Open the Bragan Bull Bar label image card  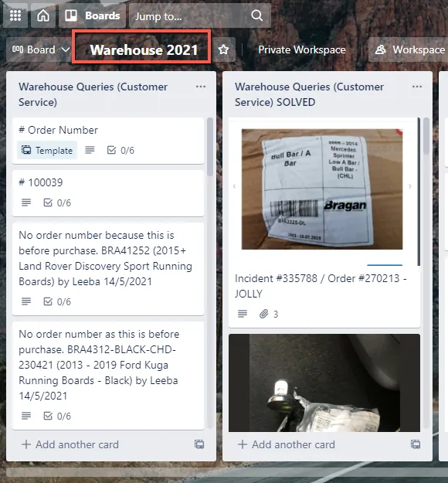[322, 189]
